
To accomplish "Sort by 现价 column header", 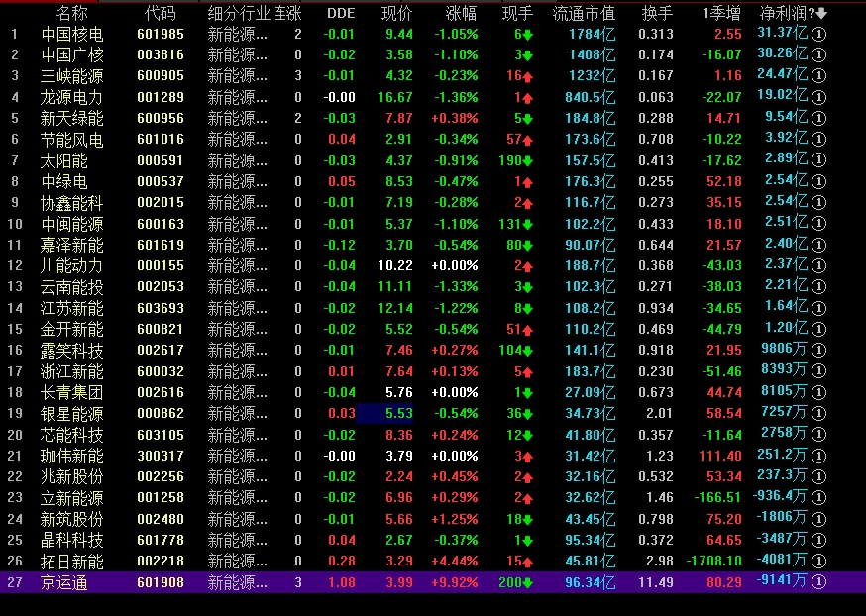I will [x=397, y=13].
